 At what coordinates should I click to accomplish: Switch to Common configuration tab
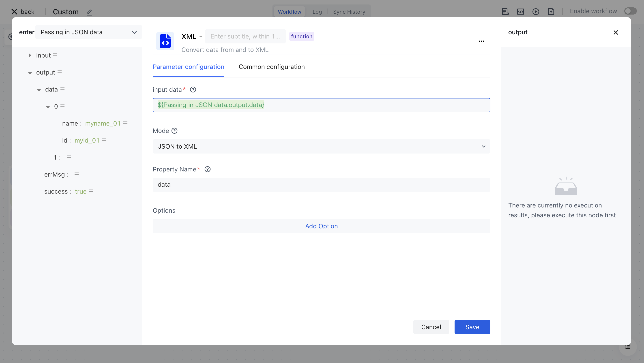pyautogui.click(x=271, y=67)
